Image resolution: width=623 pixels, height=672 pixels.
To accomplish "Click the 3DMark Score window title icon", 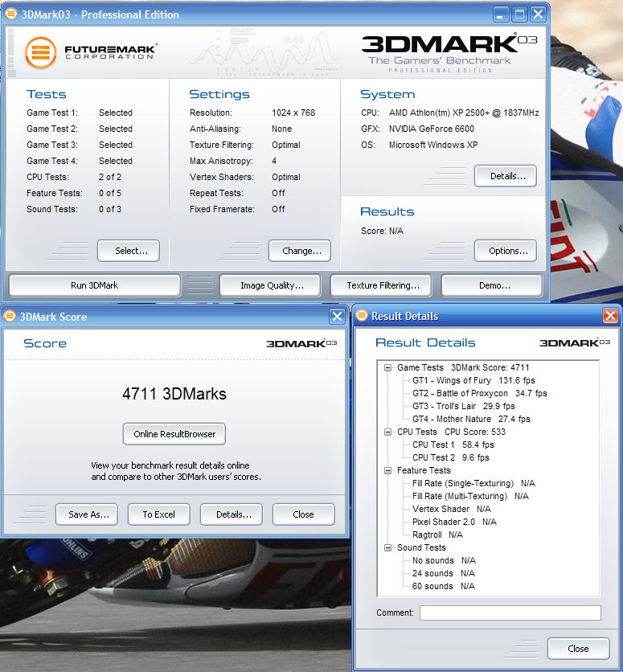I will coord(10,316).
